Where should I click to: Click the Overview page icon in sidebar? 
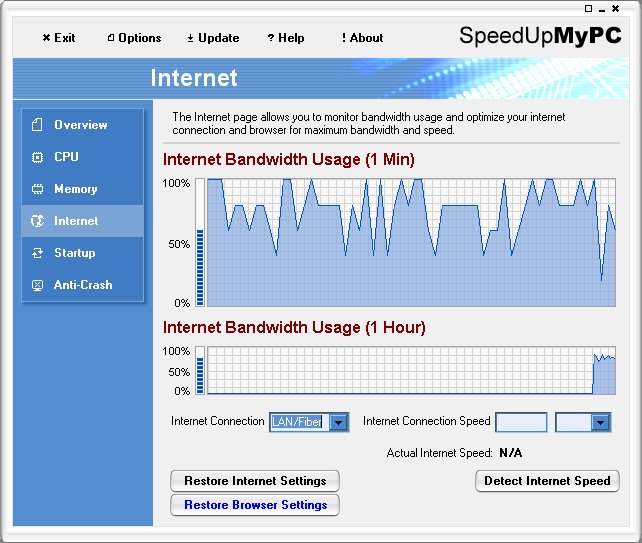click(x=37, y=124)
